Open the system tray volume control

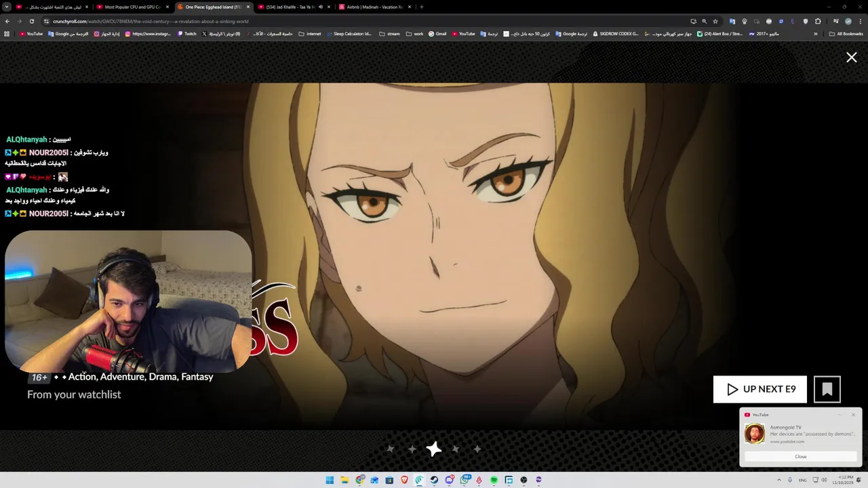(x=824, y=480)
